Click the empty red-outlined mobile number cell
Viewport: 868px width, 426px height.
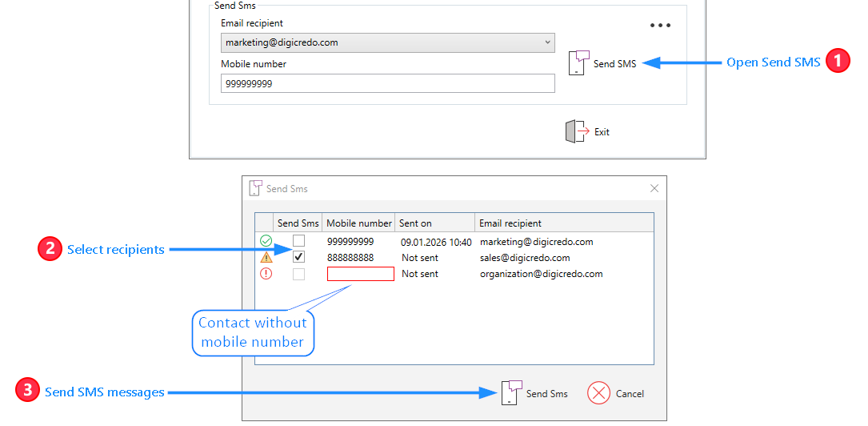click(360, 274)
